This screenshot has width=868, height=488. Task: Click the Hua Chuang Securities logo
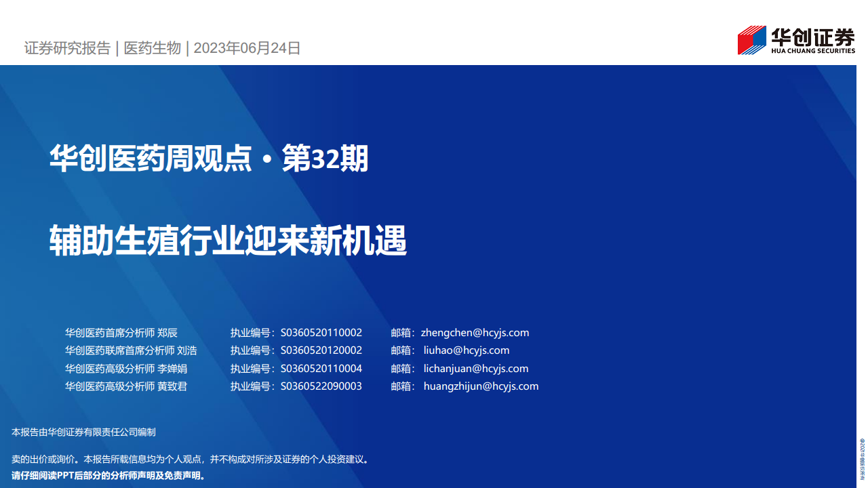pos(796,40)
